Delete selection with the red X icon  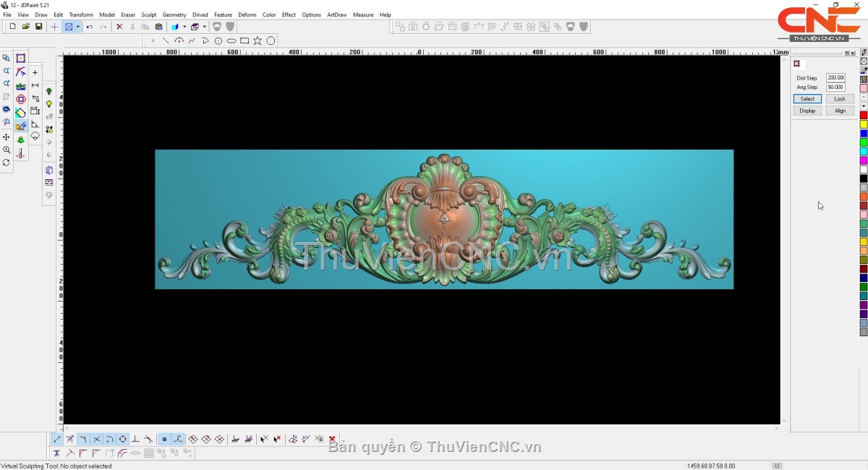click(119, 27)
